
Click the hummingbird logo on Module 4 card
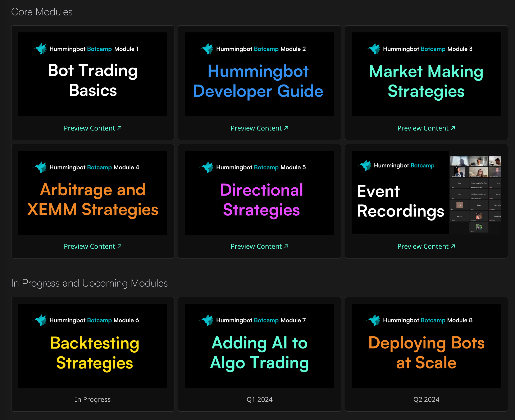40,167
